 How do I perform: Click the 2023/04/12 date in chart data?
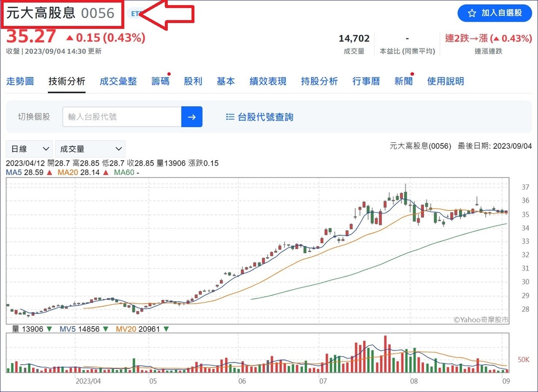click(x=25, y=163)
